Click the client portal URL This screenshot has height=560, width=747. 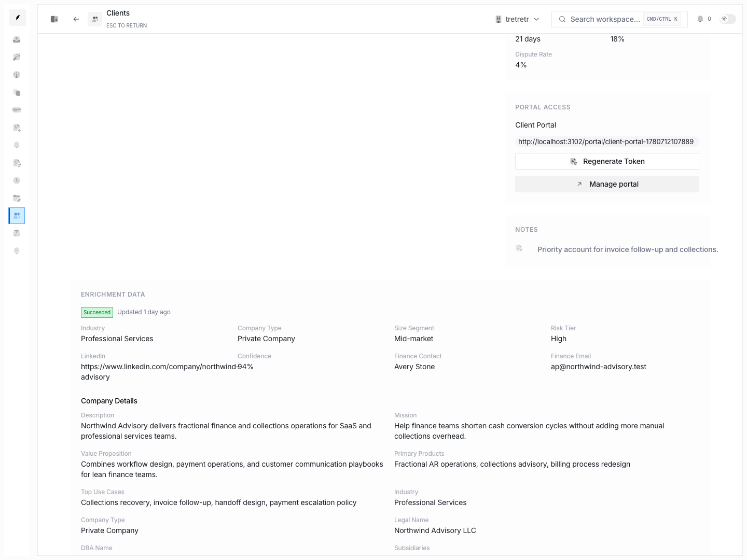(x=606, y=142)
